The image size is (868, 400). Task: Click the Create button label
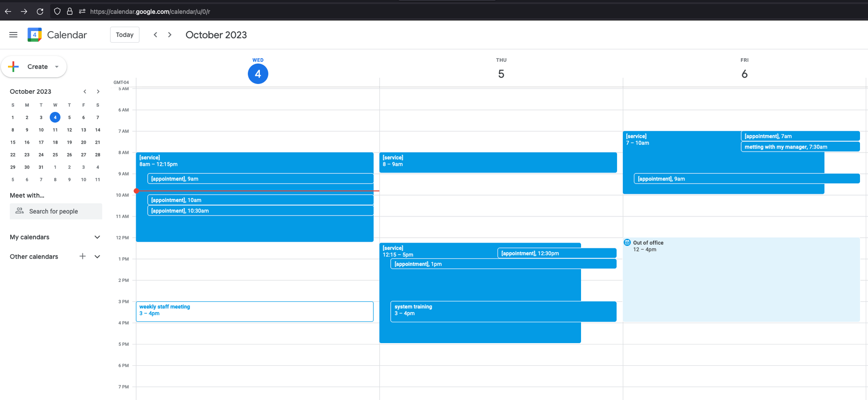click(x=38, y=67)
